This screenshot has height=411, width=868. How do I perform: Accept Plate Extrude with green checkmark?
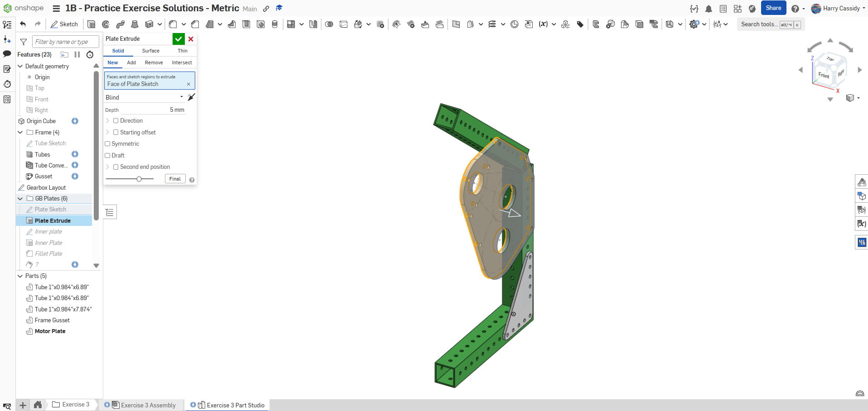[178, 39]
